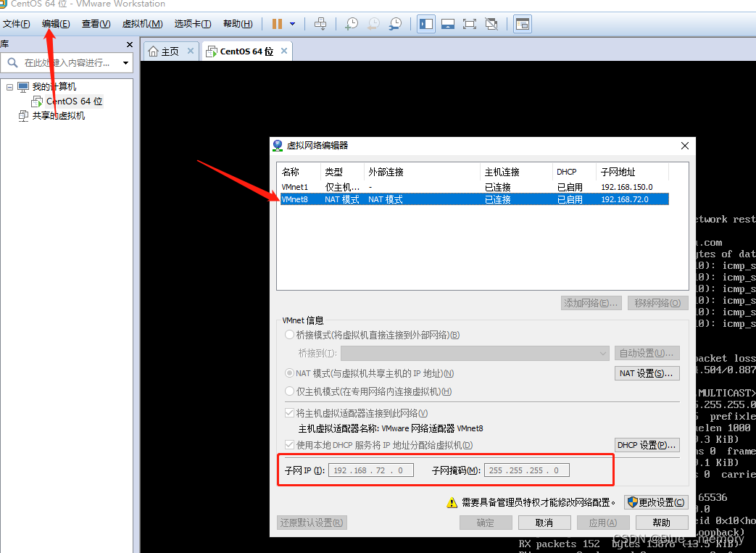Click the library search input field
The image size is (756, 553).
coord(67,62)
